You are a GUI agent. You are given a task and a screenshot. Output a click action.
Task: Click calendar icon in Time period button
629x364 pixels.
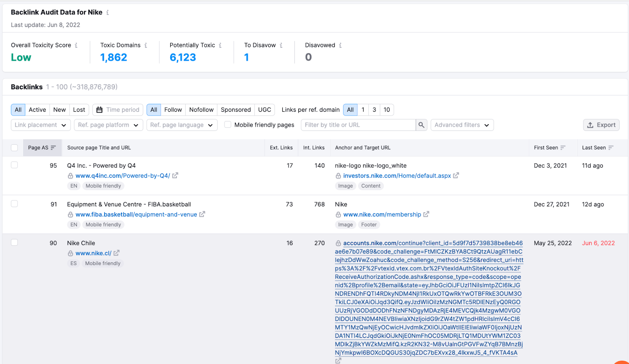[99, 110]
